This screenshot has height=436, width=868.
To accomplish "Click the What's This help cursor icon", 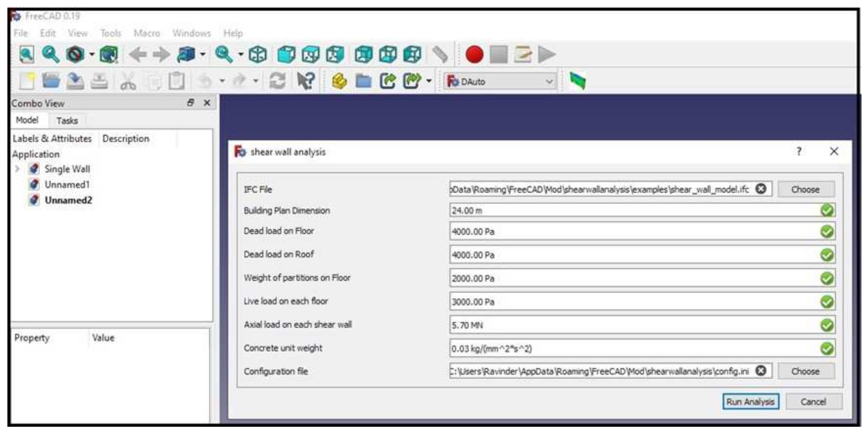I will (306, 81).
